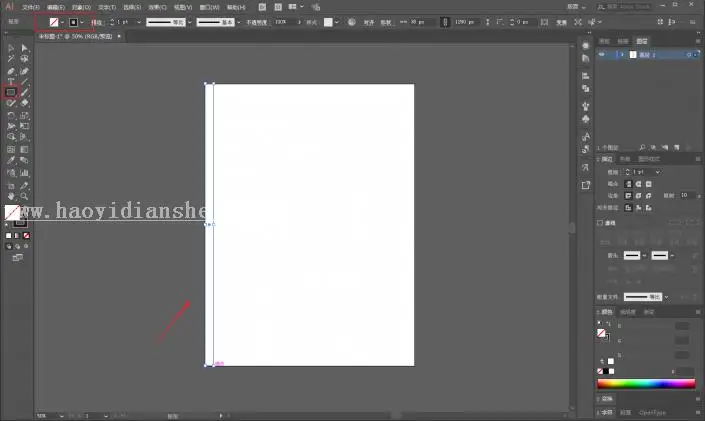Expand layer 图层 1 contents
Image resolution: width=705 pixels, height=421 pixels.
click(x=622, y=54)
